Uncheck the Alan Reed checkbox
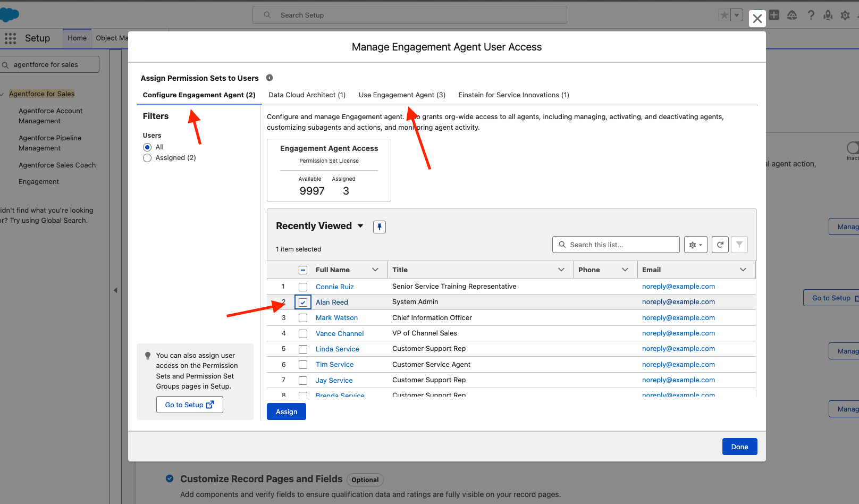The width and height of the screenshot is (859, 504). (x=303, y=303)
